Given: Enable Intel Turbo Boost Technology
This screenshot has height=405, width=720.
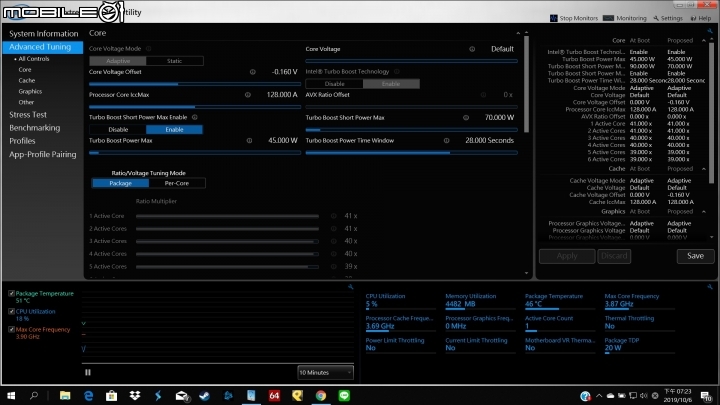Looking at the screenshot, I should tap(391, 84).
